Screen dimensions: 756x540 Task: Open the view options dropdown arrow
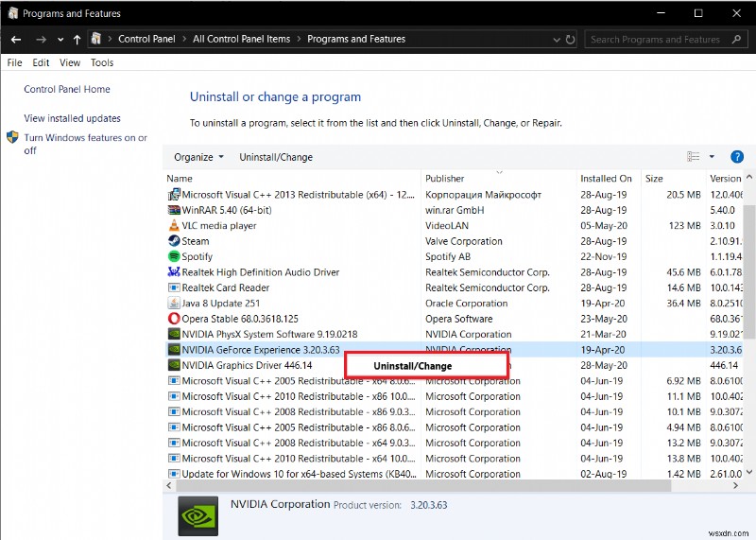(x=712, y=157)
